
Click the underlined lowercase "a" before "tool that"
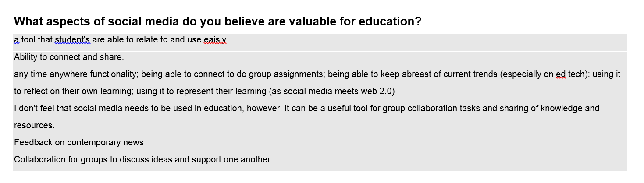click(x=16, y=40)
